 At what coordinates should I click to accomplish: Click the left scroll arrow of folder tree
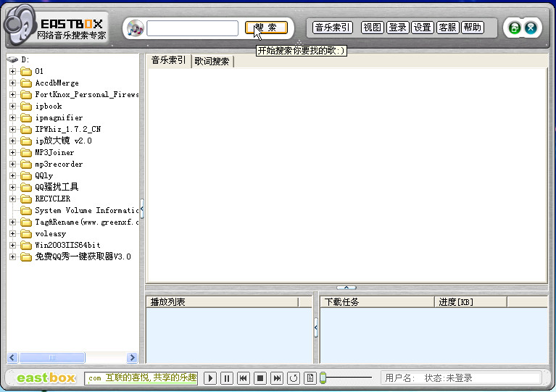click(x=12, y=358)
